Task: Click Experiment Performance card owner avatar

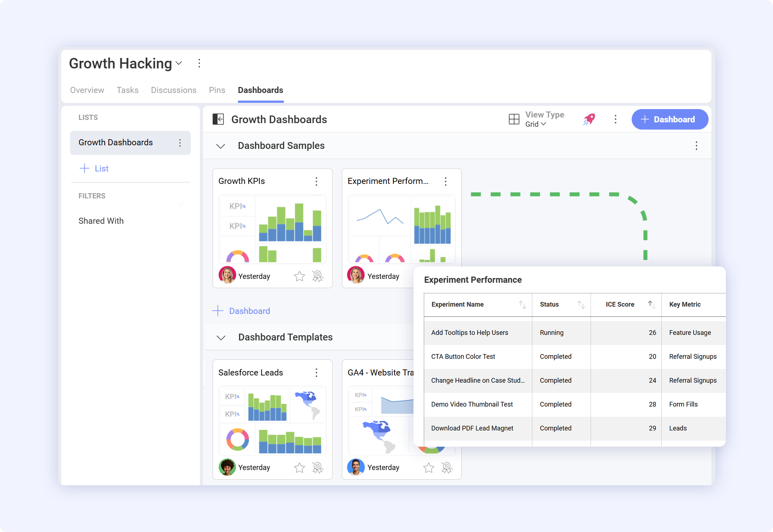Action: pos(356,275)
